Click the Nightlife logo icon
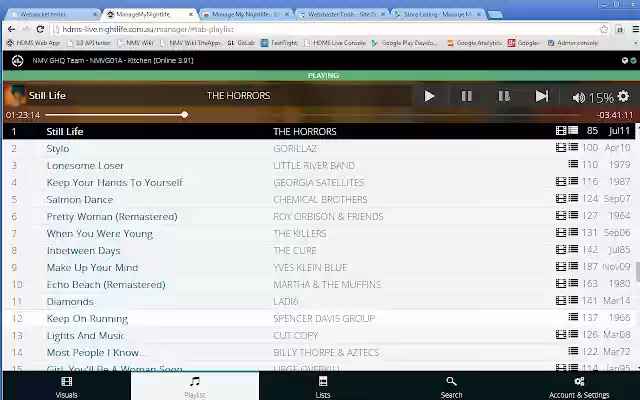The height and width of the screenshot is (400, 640). tap(17, 60)
